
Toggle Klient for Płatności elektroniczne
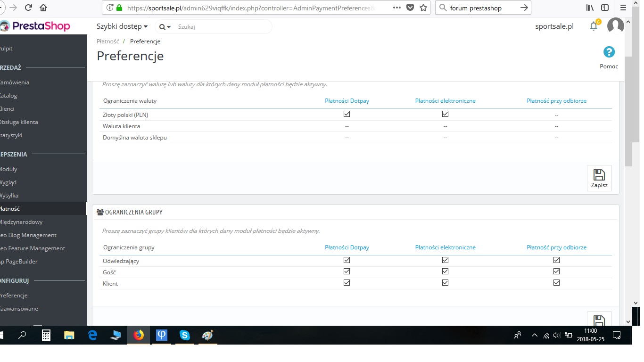[445, 283]
